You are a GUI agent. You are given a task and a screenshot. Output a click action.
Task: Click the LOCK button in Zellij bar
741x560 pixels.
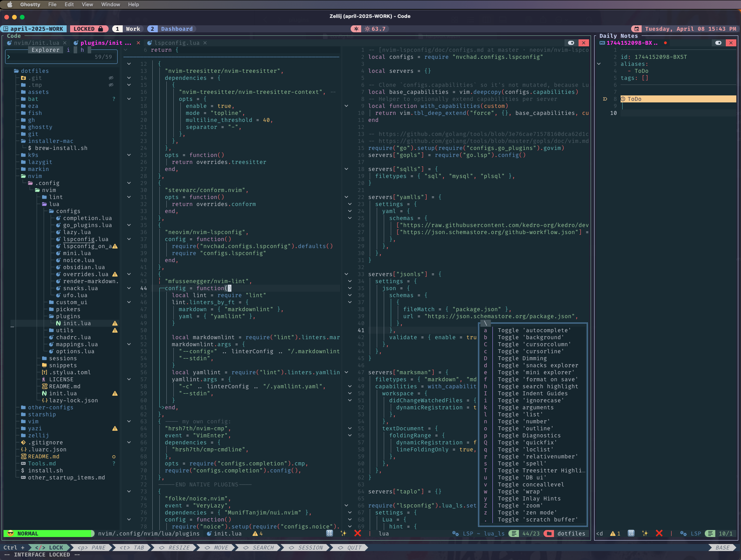[x=49, y=548]
